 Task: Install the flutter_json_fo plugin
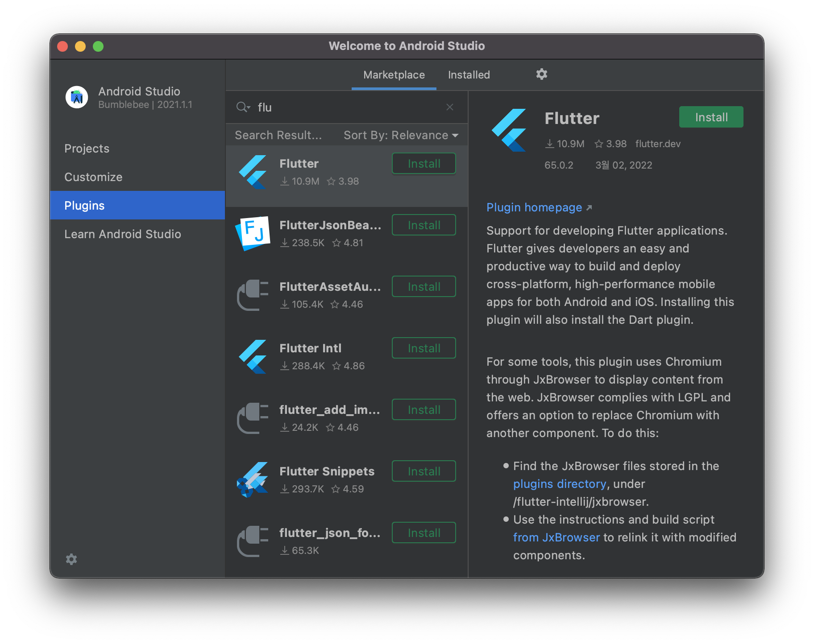coord(424,533)
